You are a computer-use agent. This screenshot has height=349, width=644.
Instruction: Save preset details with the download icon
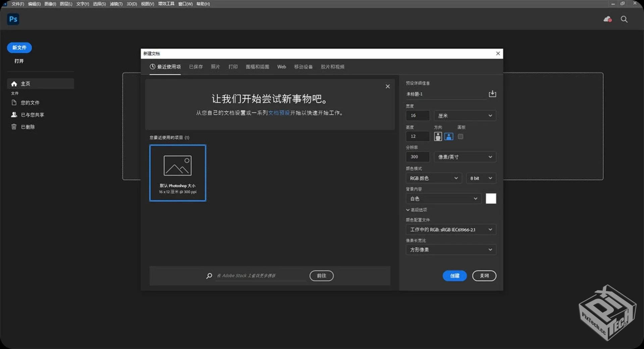click(x=492, y=94)
